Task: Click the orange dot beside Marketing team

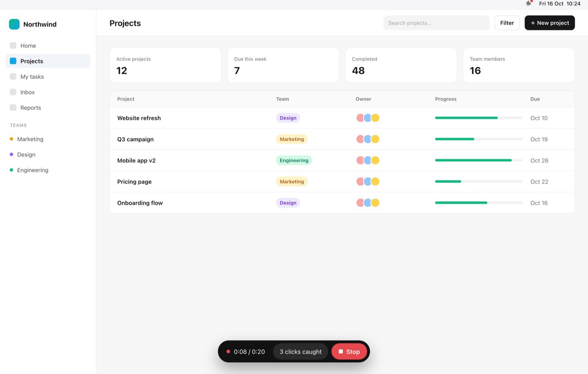Action: click(x=11, y=139)
